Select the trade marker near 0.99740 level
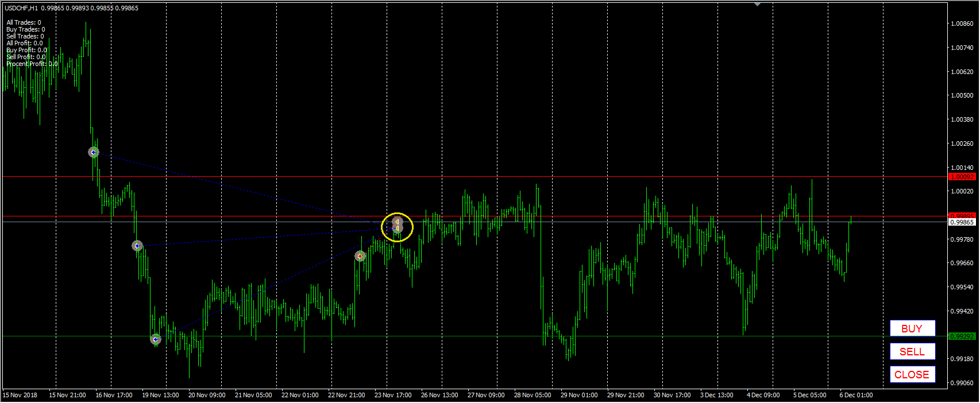Viewport: 980px width, 403px height. 137,246
